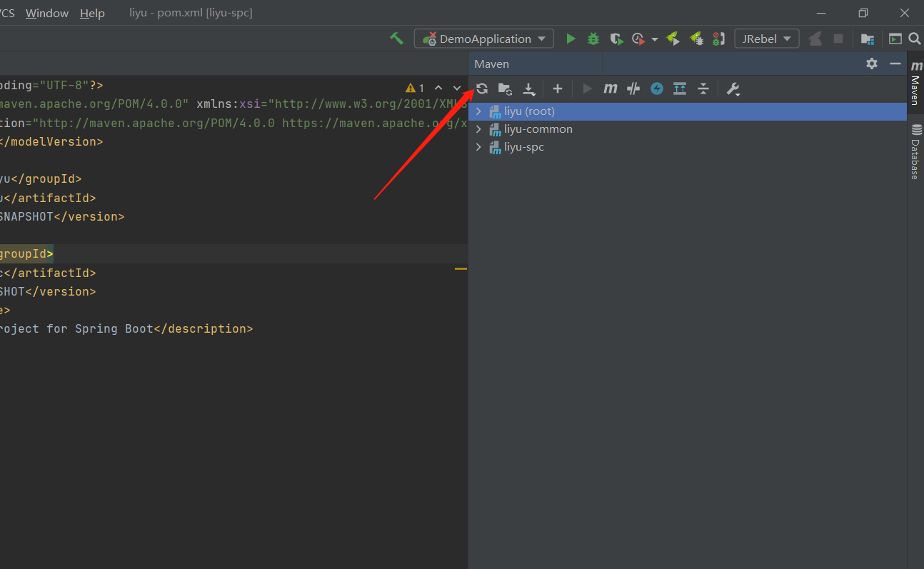Screen dimensions: 924x569
Task: Select liyu-spc Maven project
Action: pyautogui.click(x=688, y=147)
